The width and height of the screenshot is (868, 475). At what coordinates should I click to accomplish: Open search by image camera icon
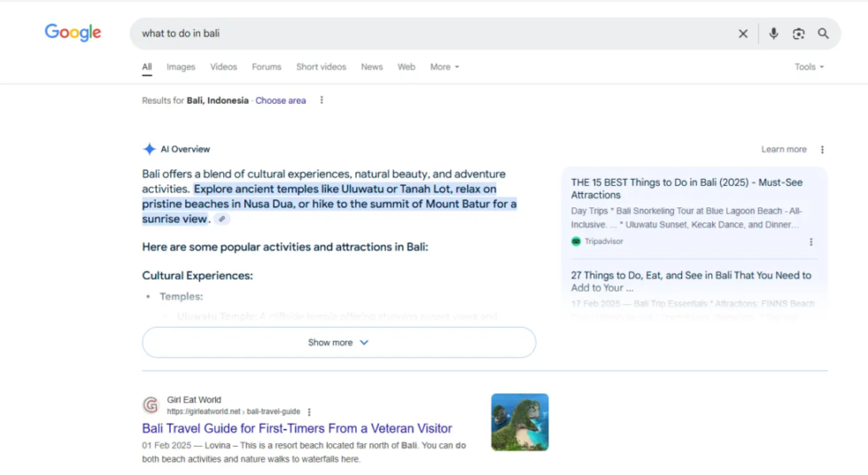pyautogui.click(x=798, y=34)
